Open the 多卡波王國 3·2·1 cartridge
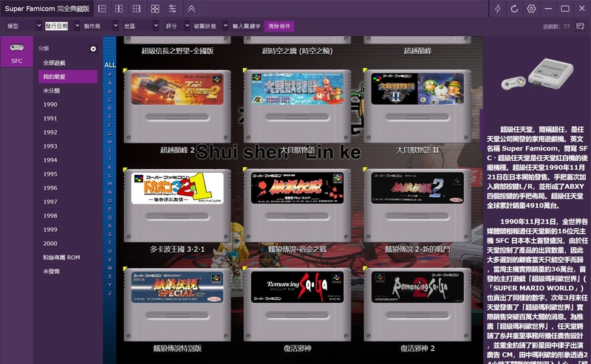 (177, 205)
